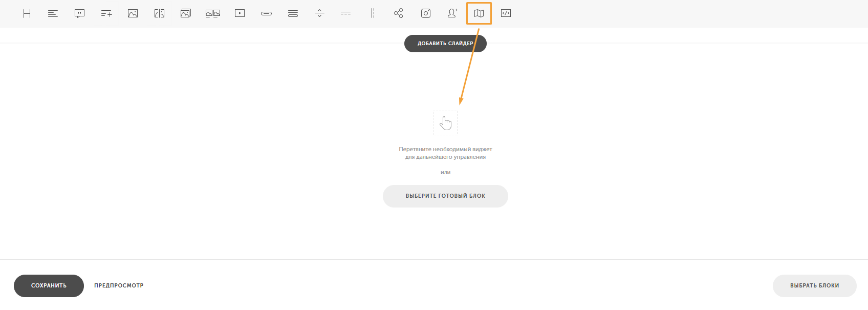This screenshot has height=310, width=868.
Task: Pick the social share widget
Action: pos(399,13)
